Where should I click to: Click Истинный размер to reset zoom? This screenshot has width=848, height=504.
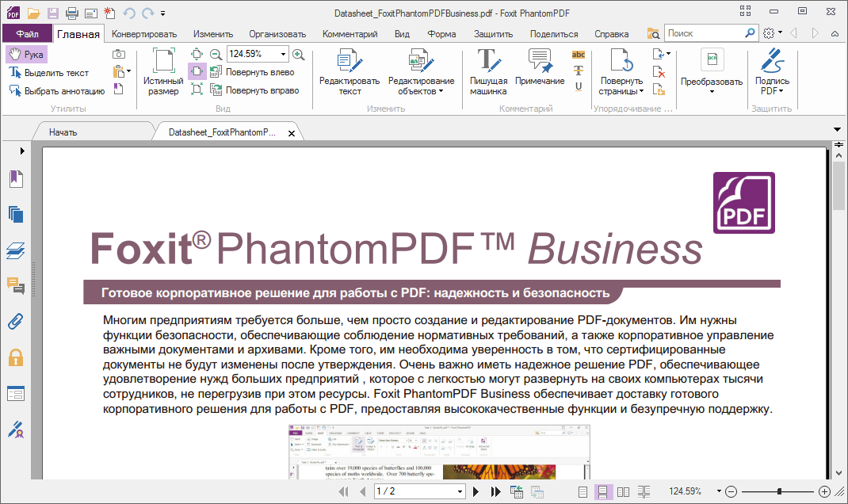(164, 72)
